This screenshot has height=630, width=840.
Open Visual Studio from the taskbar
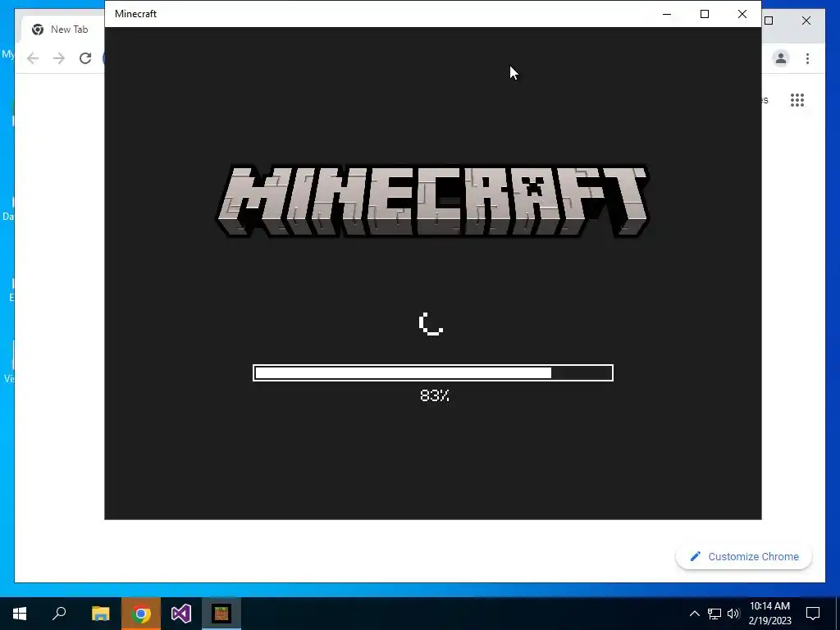tap(181, 614)
